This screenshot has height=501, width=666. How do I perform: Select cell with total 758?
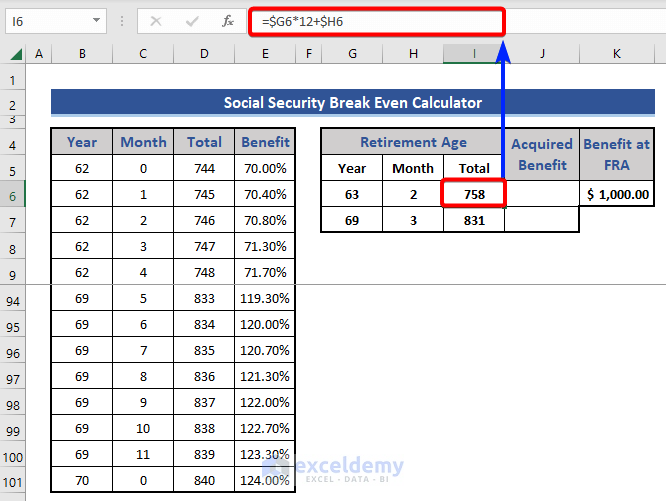tap(474, 194)
